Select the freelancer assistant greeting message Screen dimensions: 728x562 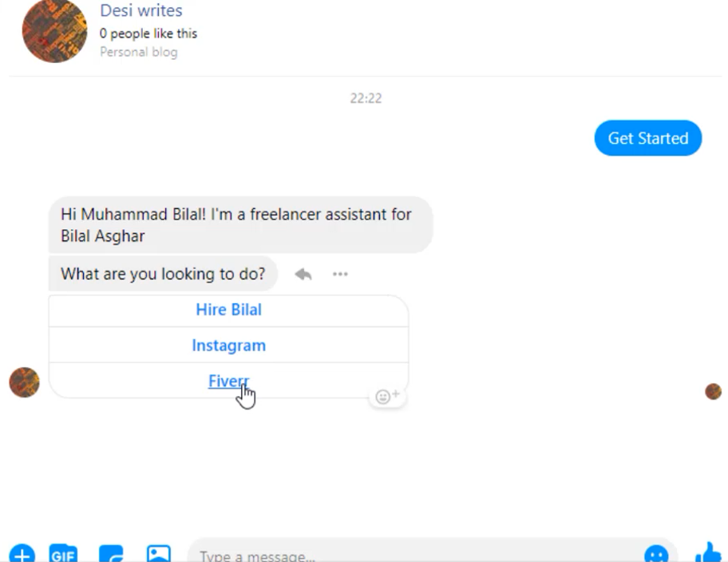coord(240,225)
